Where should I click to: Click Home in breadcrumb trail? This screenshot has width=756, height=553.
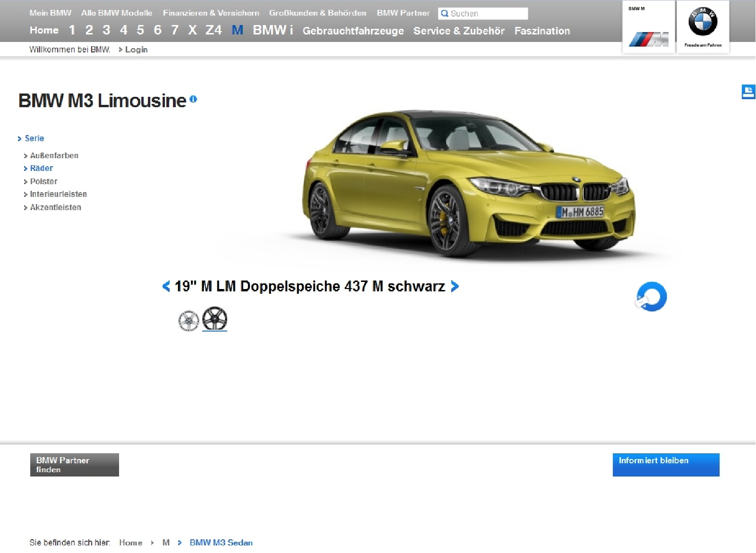click(x=131, y=543)
